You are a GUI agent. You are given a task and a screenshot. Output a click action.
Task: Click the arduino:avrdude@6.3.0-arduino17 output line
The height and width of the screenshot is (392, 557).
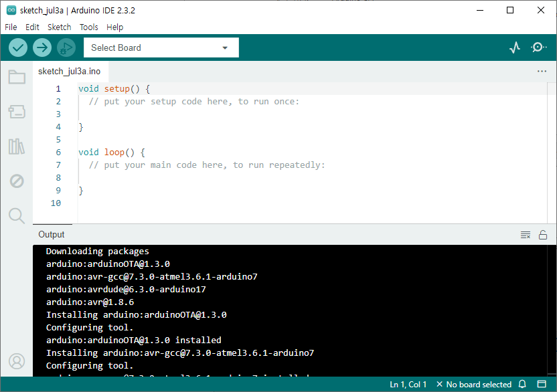pos(126,290)
